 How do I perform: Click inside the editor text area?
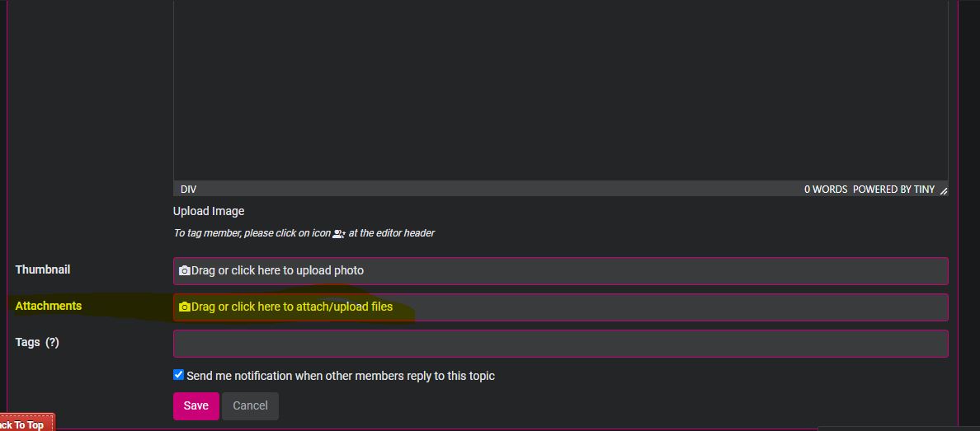(x=560, y=91)
